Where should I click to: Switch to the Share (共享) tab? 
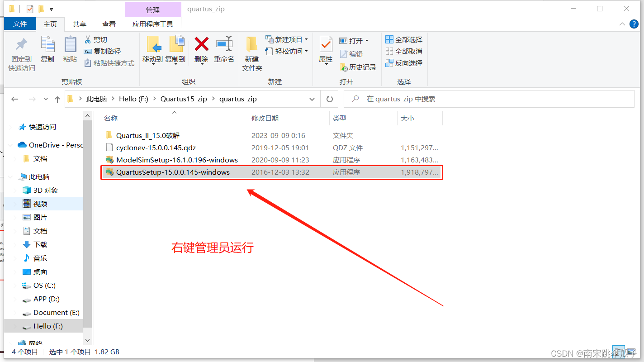[80, 24]
